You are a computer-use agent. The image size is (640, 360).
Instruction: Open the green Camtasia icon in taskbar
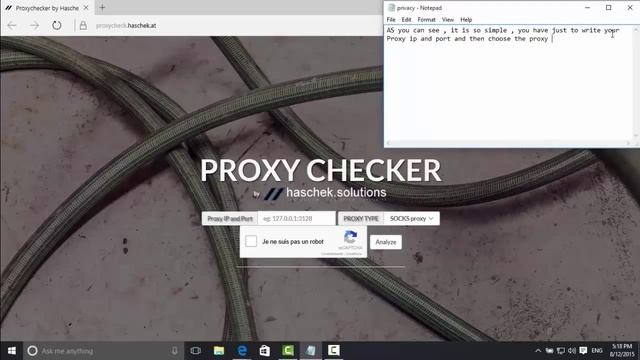(x=288, y=351)
